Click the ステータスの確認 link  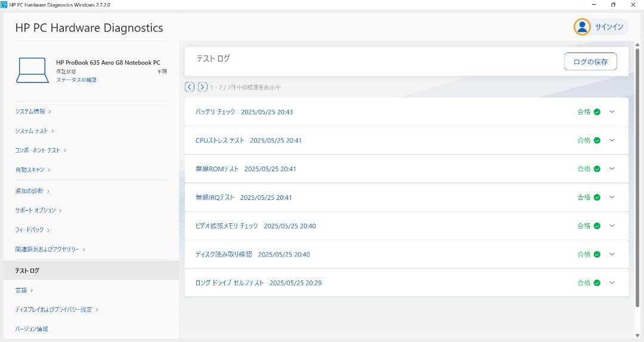(76, 80)
